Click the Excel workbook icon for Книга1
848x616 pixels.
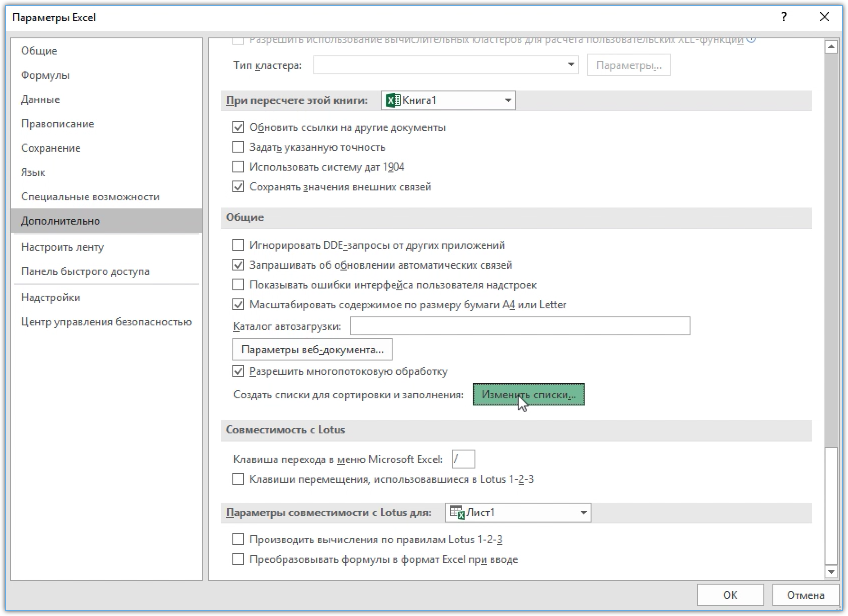click(393, 100)
